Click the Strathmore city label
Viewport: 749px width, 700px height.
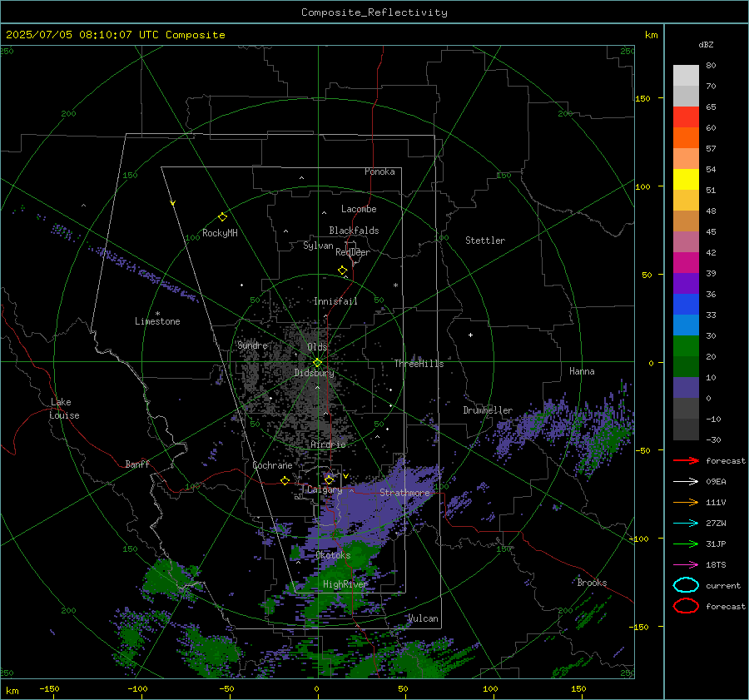(404, 493)
